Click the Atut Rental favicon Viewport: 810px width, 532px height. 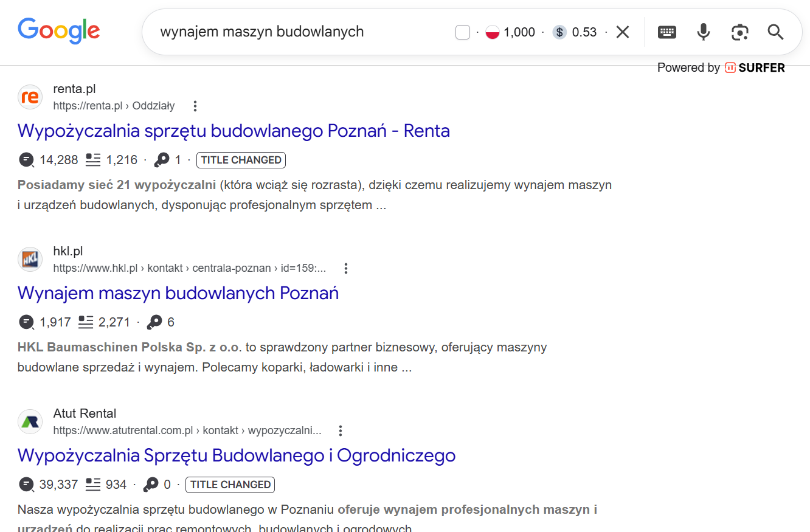30,422
